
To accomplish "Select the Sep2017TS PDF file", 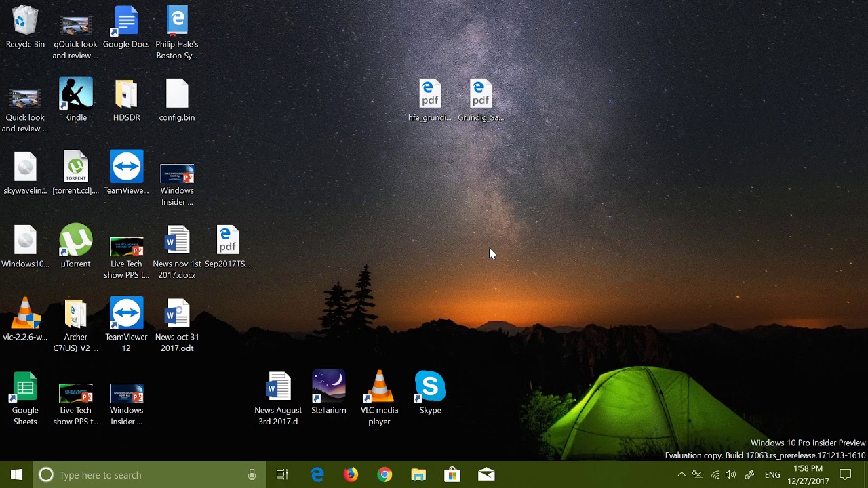I will [228, 246].
